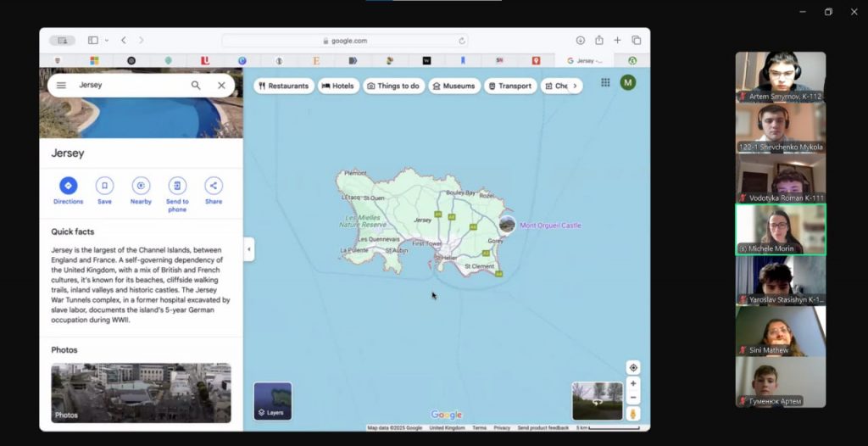This screenshot has height=446, width=868.
Task: Zoom in on the map
Action: click(x=633, y=383)
